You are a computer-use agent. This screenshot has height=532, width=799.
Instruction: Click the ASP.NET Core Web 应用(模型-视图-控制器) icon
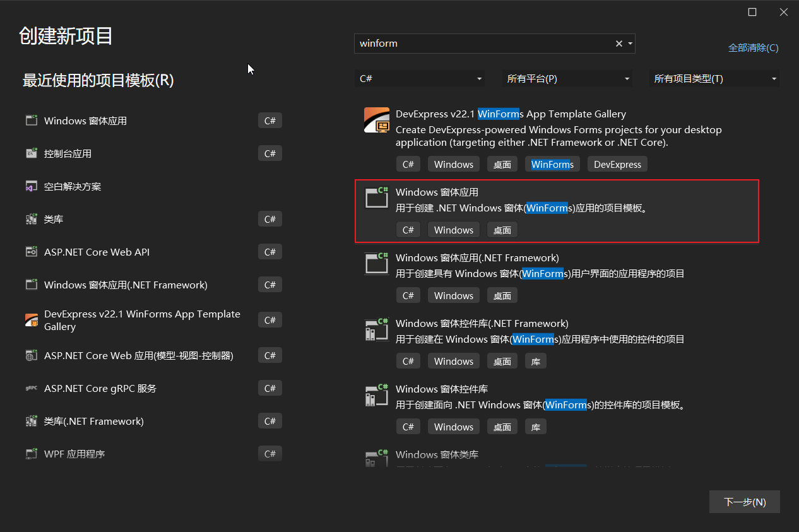tap(31, 355)
